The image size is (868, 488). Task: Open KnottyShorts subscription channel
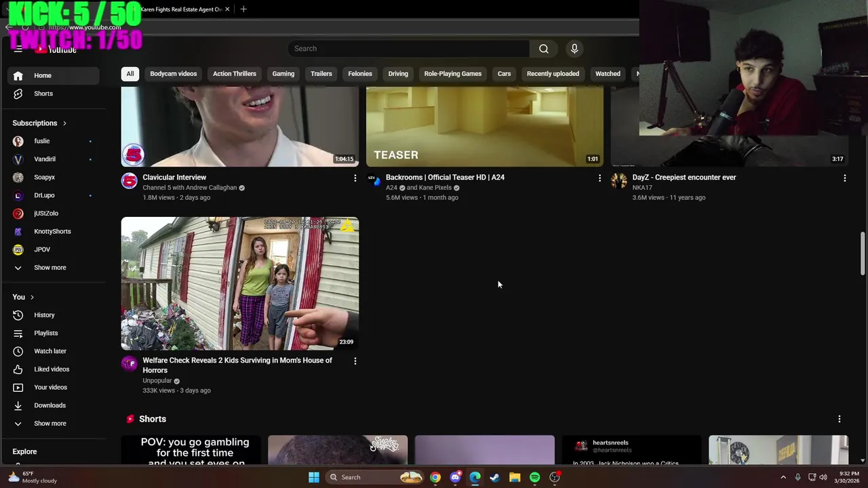coord(53,231)
